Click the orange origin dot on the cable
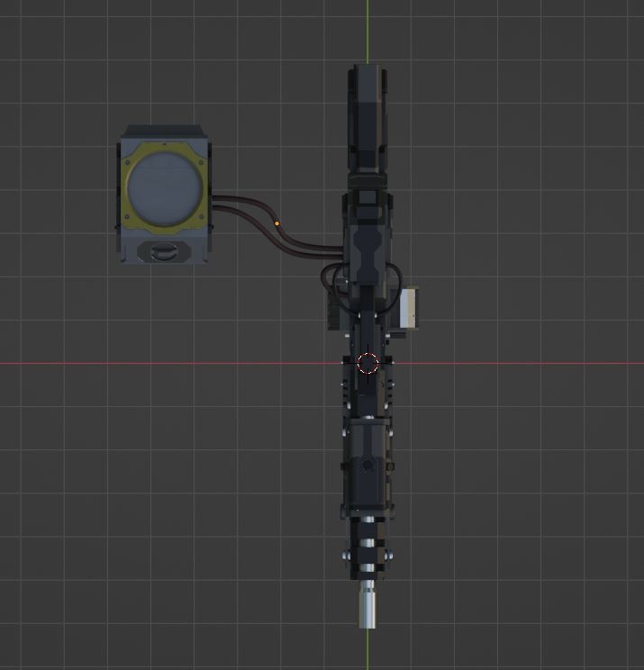The image size is (644, 670). (x=277, y=223)
